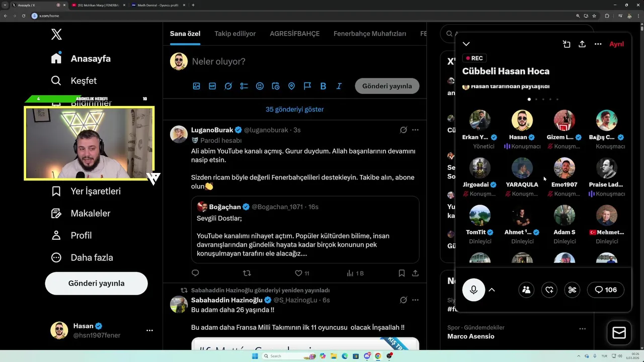
Task: Open emoji picker in composer
Action: click(x=260, y=86)
